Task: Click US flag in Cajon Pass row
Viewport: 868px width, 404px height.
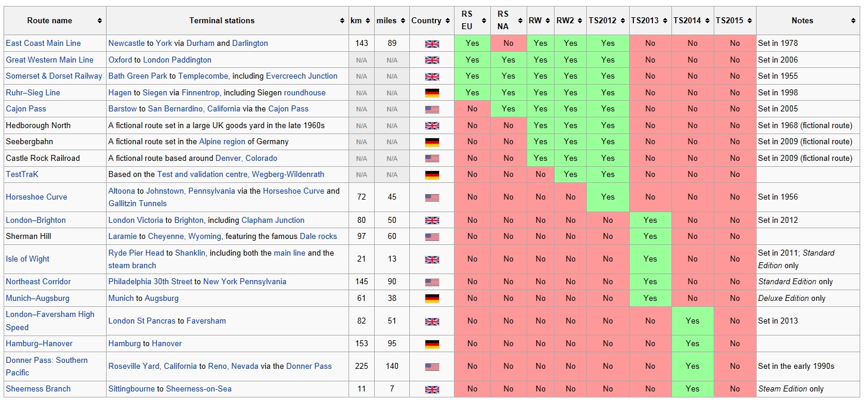Action: [x=432, y=110]
